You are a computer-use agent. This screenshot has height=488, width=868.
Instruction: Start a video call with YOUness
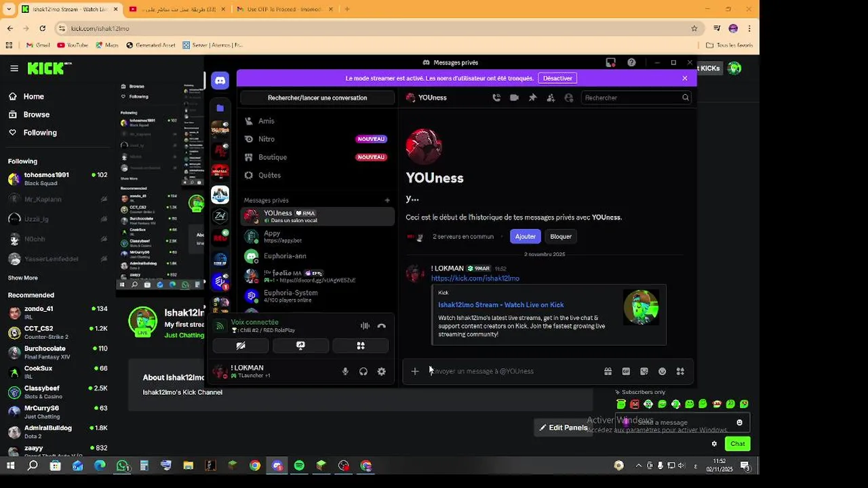click(x=514, y=98)
